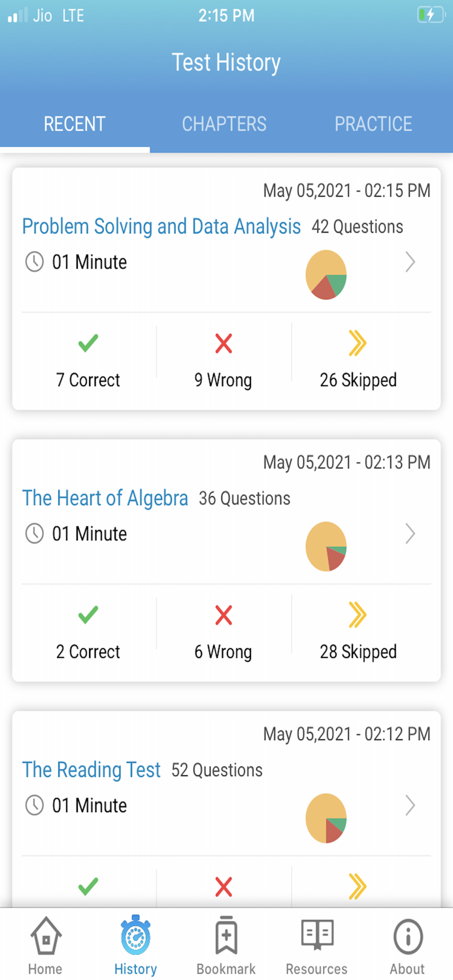Image resolution: width=453 pixels, height=980 pixels.
Task: Switch to the CHAPTERS tab
Action: point(224,124)
